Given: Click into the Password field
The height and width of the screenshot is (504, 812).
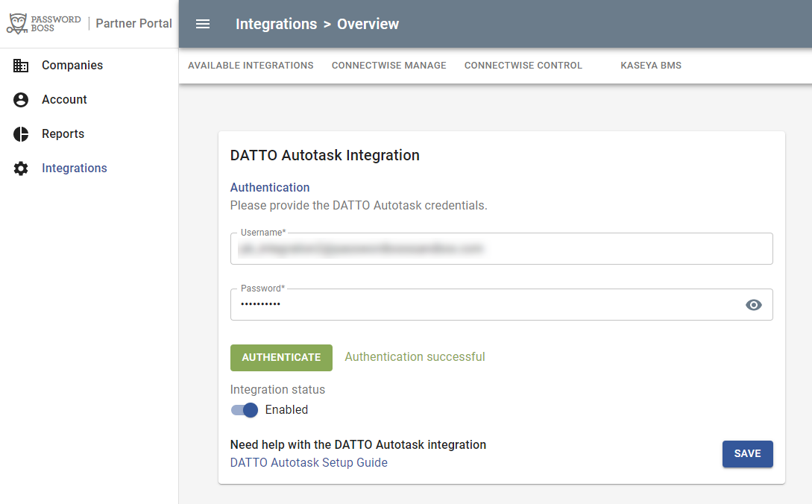Looking at the screenshot, I should (x=501, y=305).
